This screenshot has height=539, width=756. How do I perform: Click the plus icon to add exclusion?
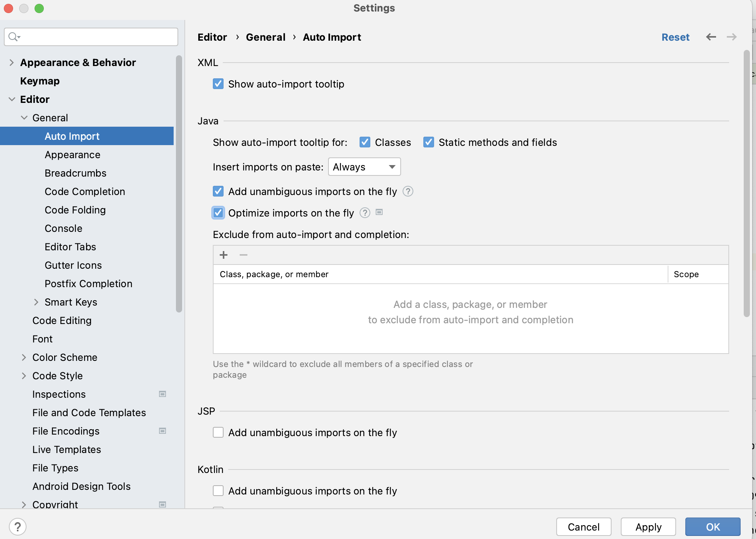[x=224, y=255]
